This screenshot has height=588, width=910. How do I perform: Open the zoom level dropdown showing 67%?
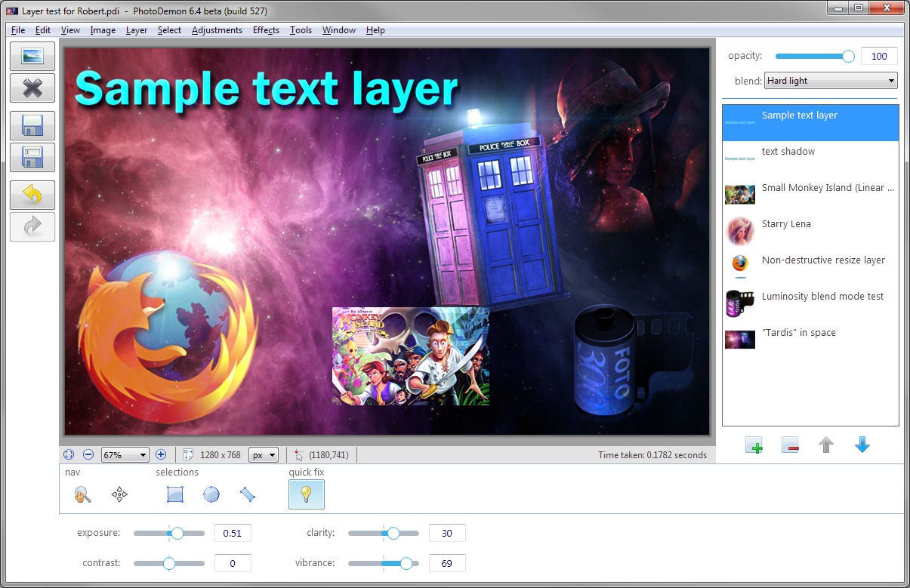125,455
